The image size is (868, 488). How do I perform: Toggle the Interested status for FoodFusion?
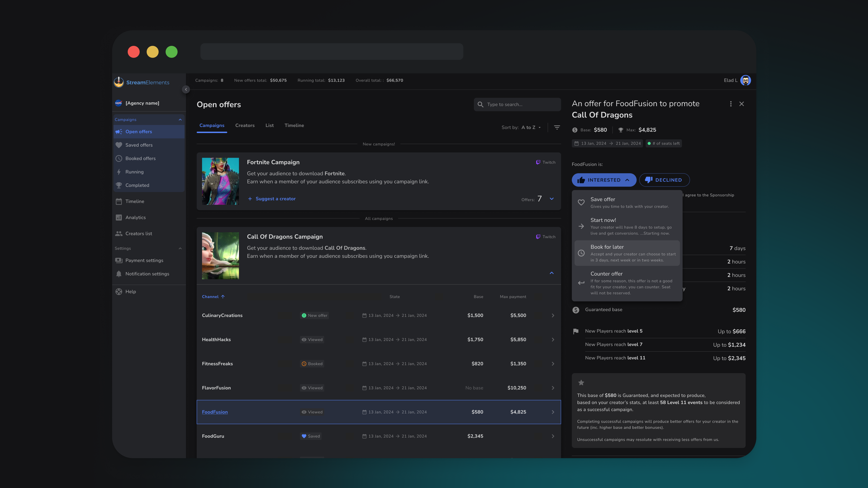[604, 180]
